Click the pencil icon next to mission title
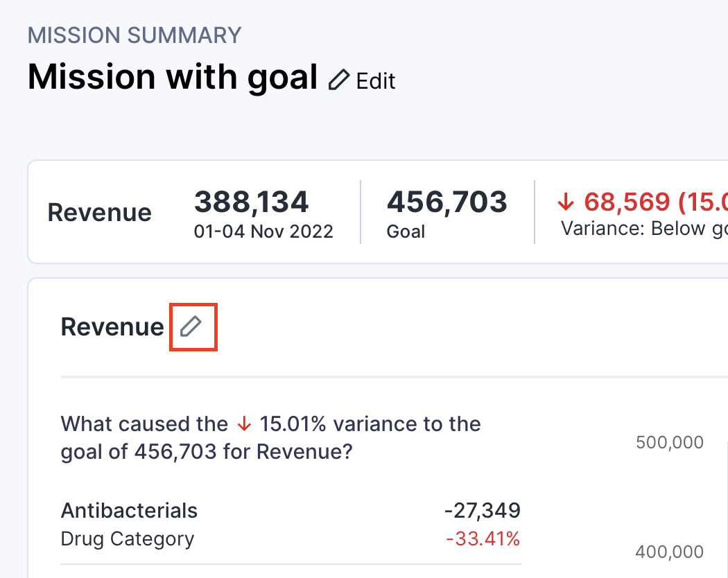The height and width of the screenshot is (578, 728). [339, 80]
